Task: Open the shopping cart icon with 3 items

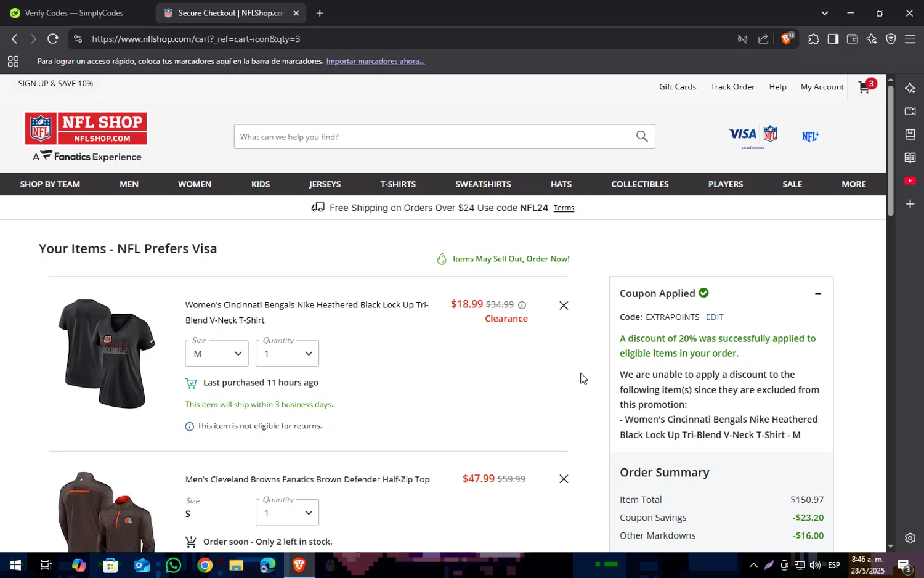Action: pos(867,87)
